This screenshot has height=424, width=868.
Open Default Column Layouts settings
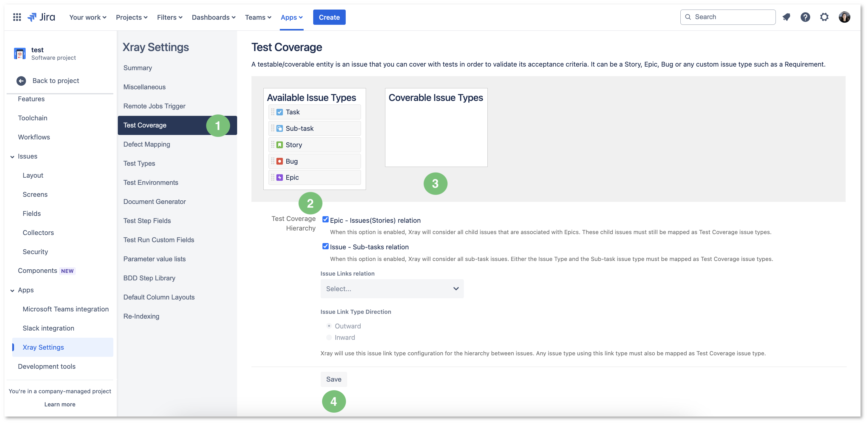coord(159,297)
